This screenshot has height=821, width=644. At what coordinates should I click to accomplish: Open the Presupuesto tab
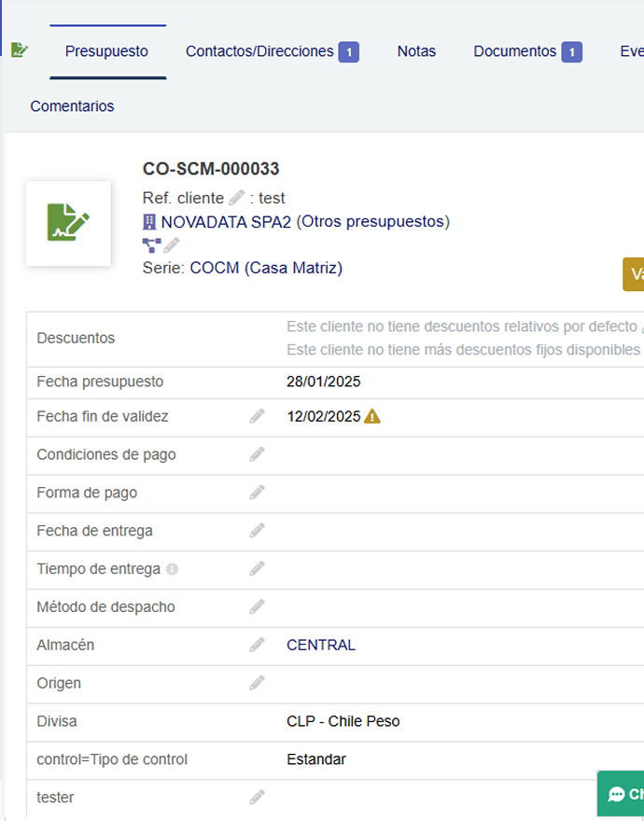click(107, 51)
